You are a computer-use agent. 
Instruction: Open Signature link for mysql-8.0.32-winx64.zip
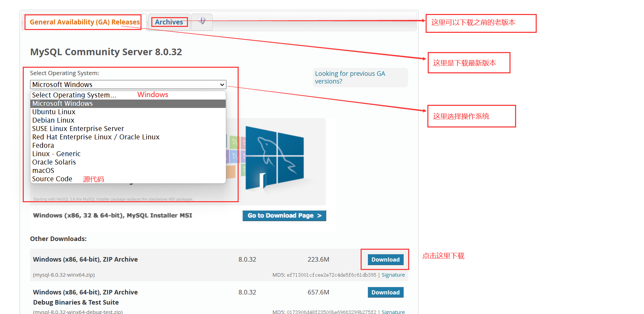click(x=393, y=275)
